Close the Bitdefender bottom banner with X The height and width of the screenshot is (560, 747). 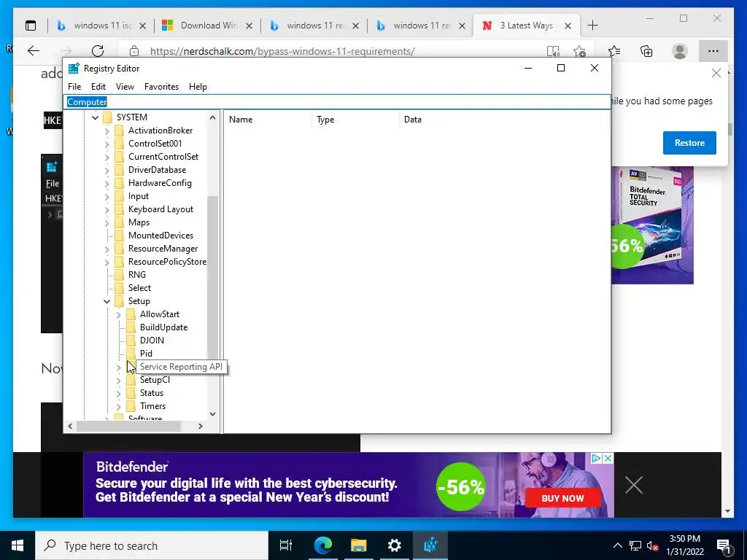click(634, 485)
